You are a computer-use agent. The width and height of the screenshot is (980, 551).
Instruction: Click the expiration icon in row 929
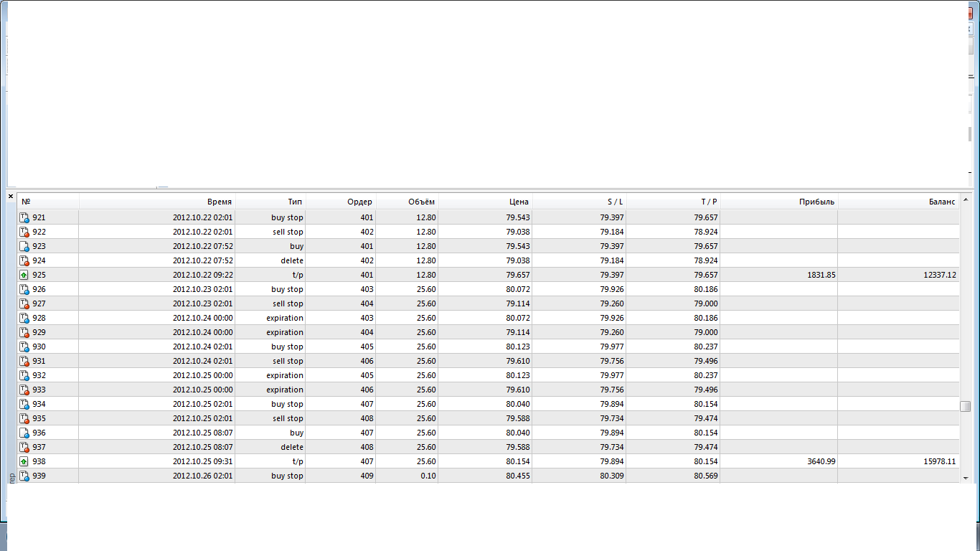(x=24, y=332)
